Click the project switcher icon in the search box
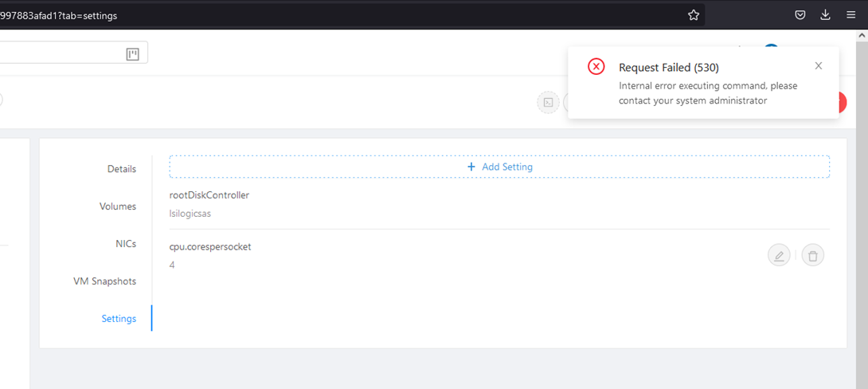This screenshot has width=868, height=389. (132, 53)
